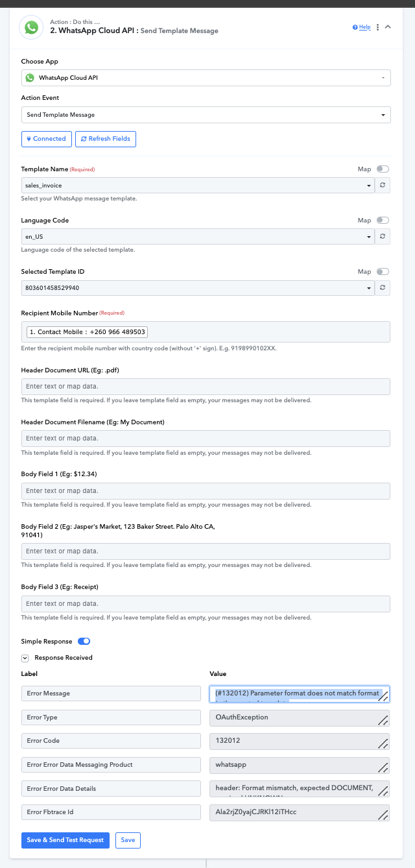Turn off the Simple Response toggle
The height and width of the screenshot is (868, 415).
point(84,642)
